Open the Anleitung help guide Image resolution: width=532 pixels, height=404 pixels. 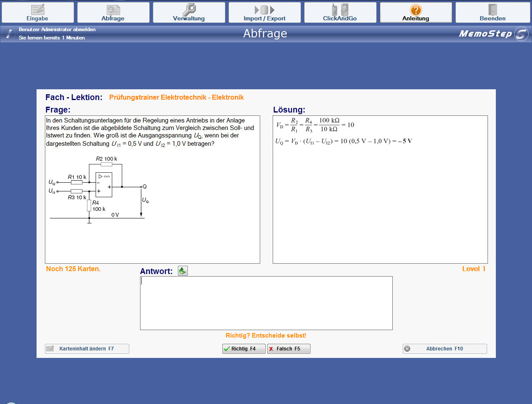point(416,12)
